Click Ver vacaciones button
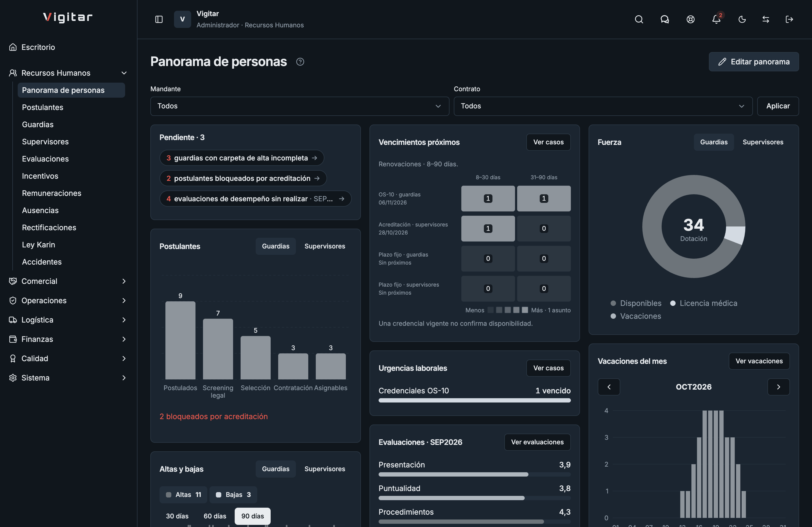This screenshot has height=527, width=812. coord(759,361)
